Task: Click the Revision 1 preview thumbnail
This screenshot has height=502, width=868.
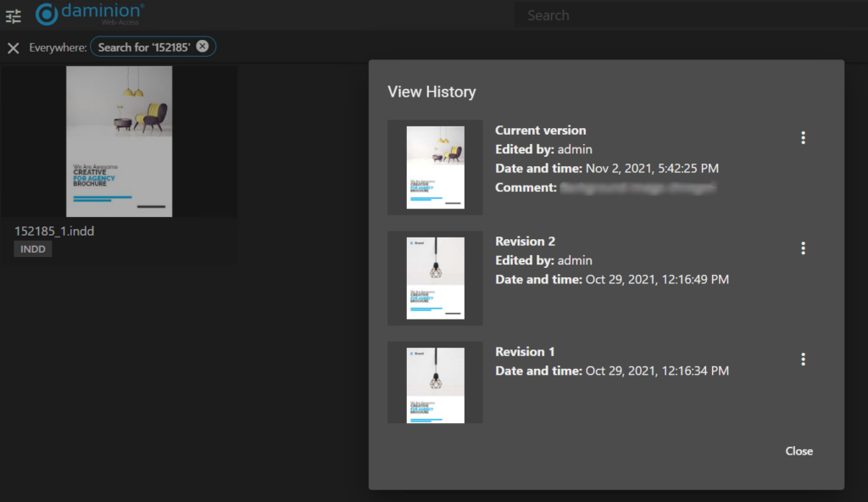Action: (x=435, y=384)
